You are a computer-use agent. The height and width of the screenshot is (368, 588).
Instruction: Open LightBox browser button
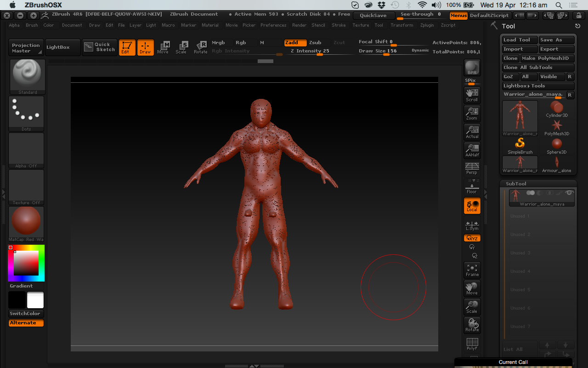coord(63,47)
